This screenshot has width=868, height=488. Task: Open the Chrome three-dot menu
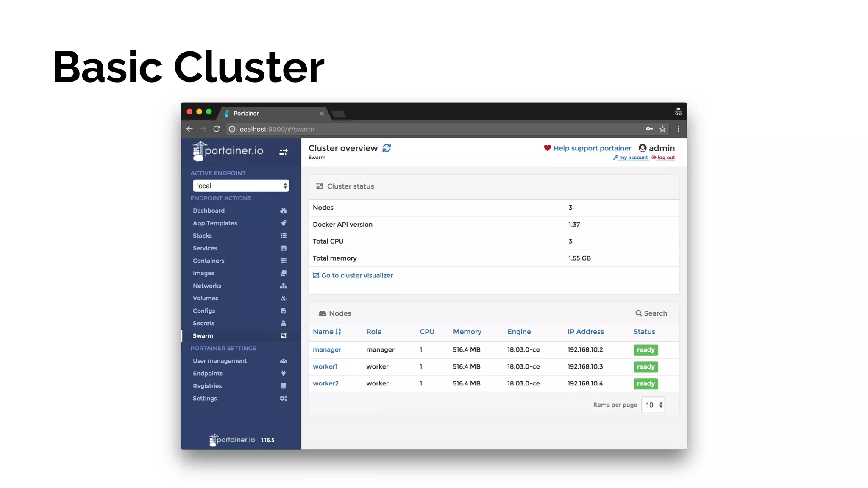click(x=678, y=129)
